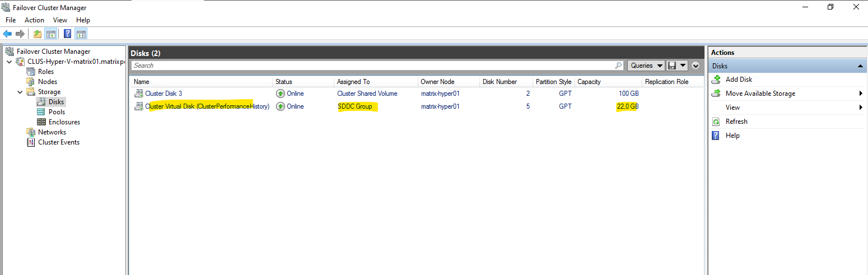Click the Up One Level folder icon
Screen dimensions: 868x275
pos(38,34)
